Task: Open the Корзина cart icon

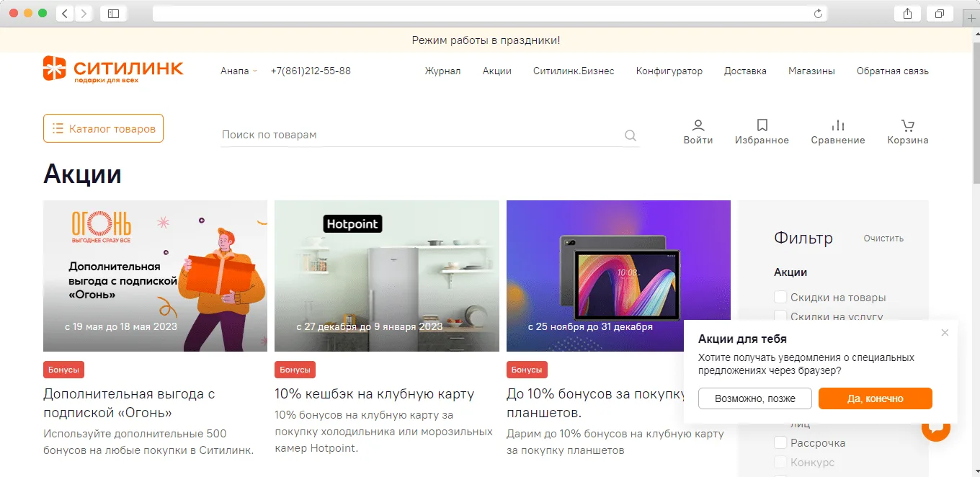Action: pos(908,125)
